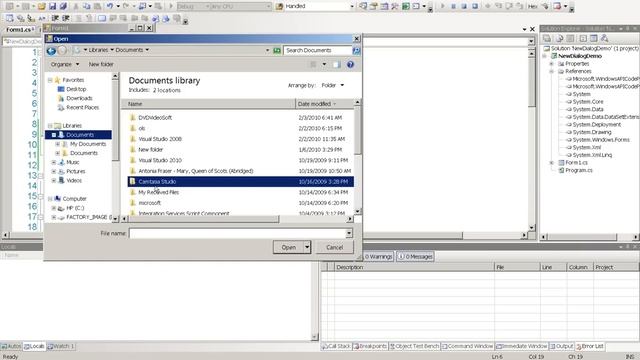Click the change view icon in Open dialog
Screen dimensions: 640x360
pos(313,64)
